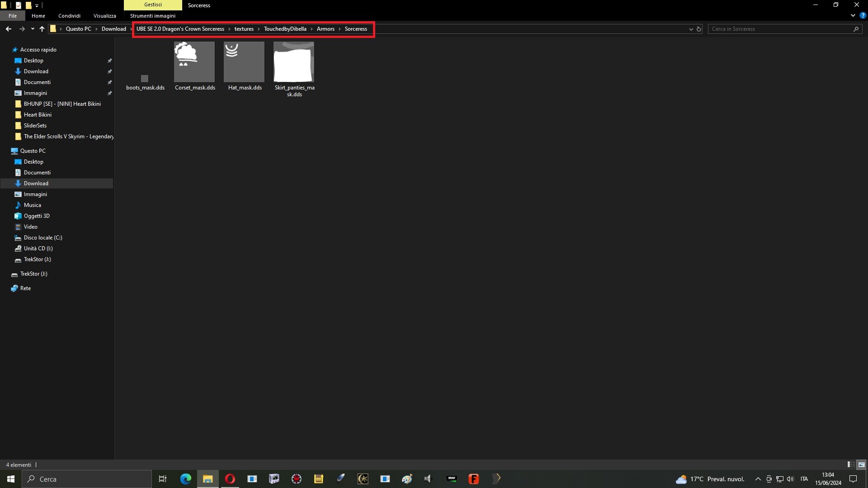Select the Gestisci contextual tab

(x=153, y=5)
